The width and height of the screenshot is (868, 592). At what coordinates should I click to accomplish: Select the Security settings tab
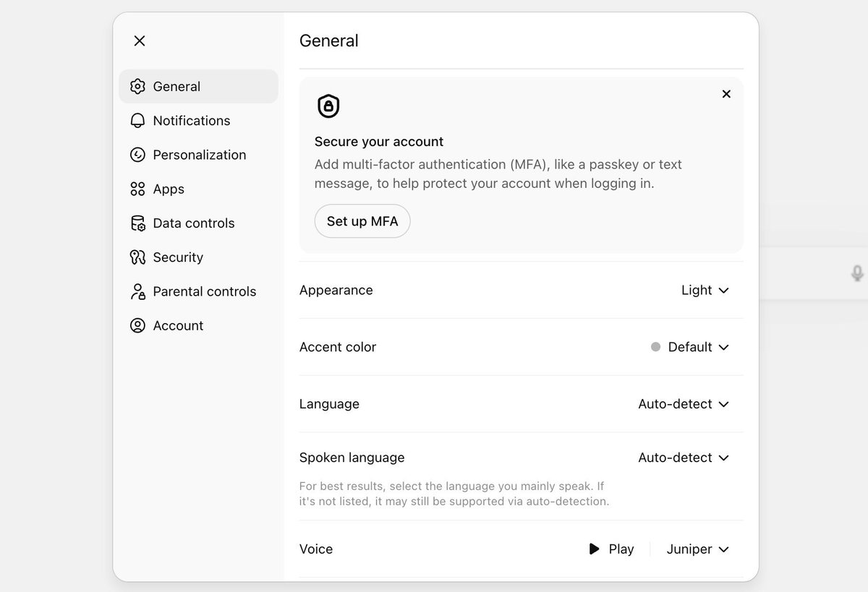(198, 257)
